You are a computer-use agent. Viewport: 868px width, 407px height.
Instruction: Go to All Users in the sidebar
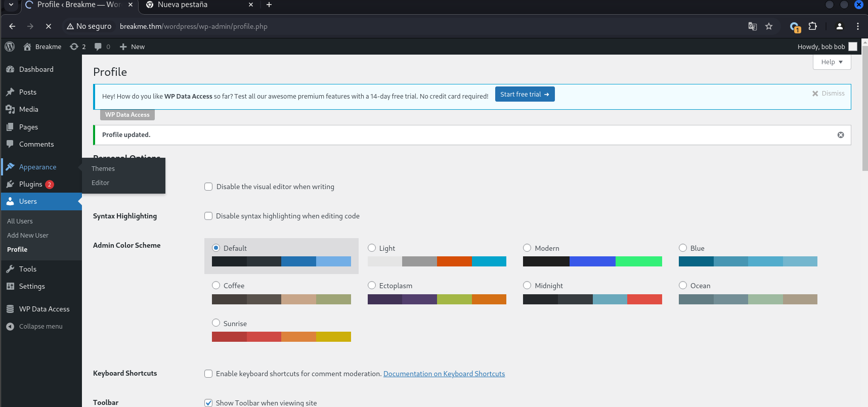point(20,221)
